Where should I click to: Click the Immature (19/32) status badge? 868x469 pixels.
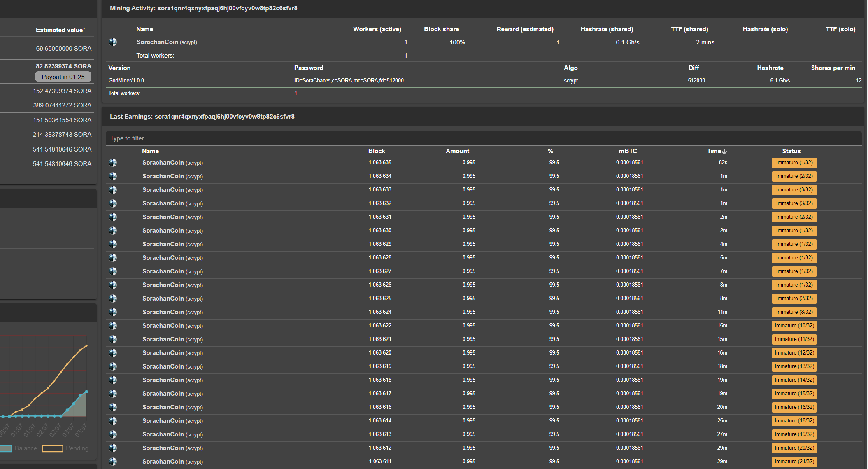pos(794,434)
